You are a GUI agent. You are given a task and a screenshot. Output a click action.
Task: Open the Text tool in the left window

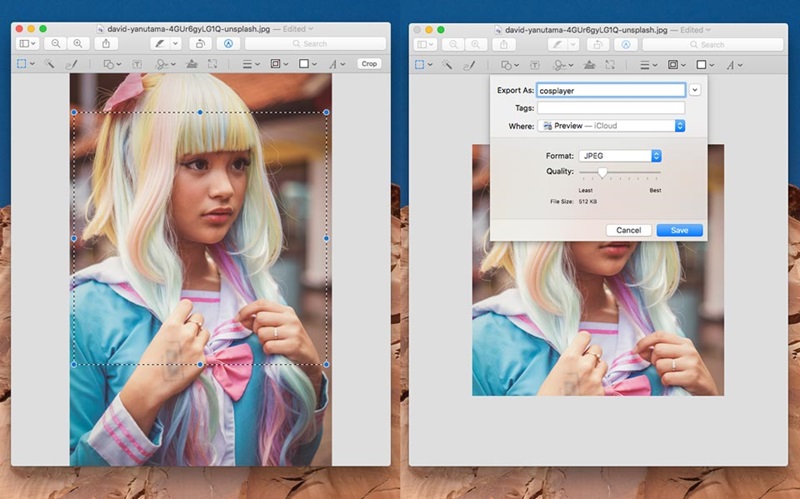[136, 63]
